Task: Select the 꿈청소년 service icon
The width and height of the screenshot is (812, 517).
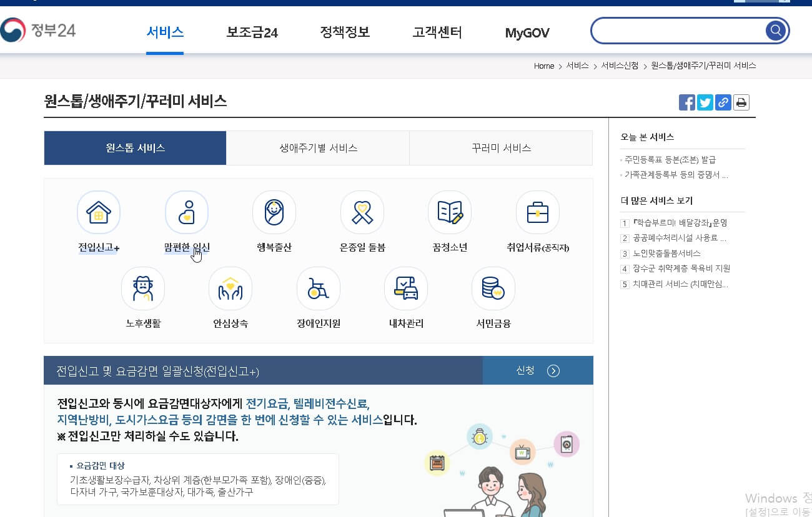Action: (x=449, y=212)
